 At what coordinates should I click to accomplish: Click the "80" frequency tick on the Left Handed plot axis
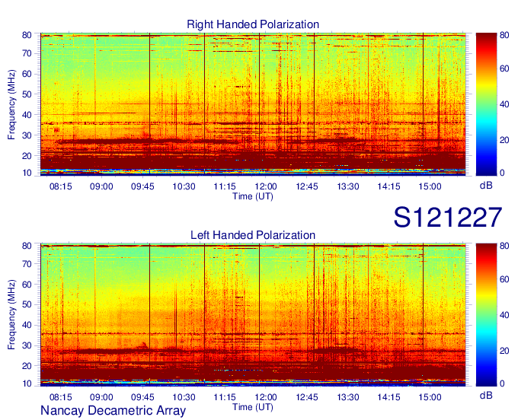click(27, 246)
